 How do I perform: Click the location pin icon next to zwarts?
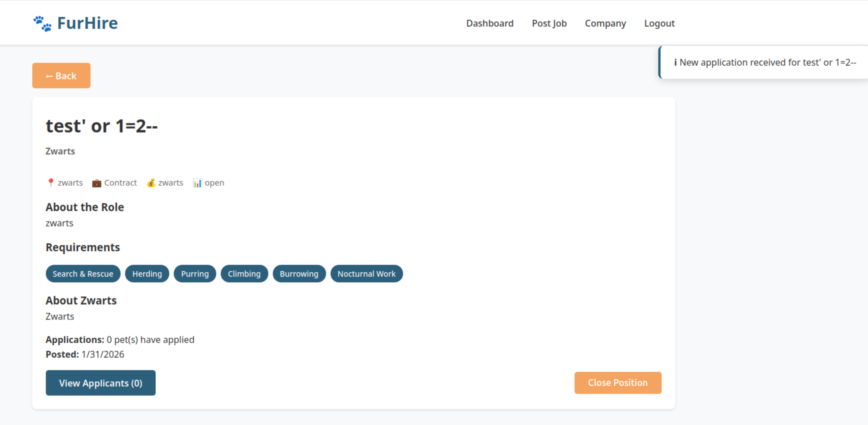51,183
